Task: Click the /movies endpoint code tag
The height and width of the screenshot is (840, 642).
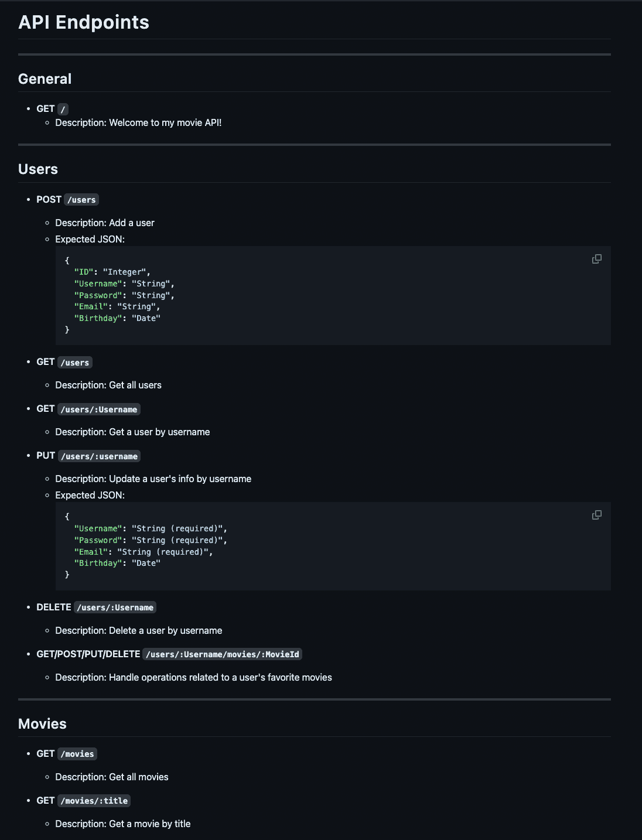Action: point(77,754)
